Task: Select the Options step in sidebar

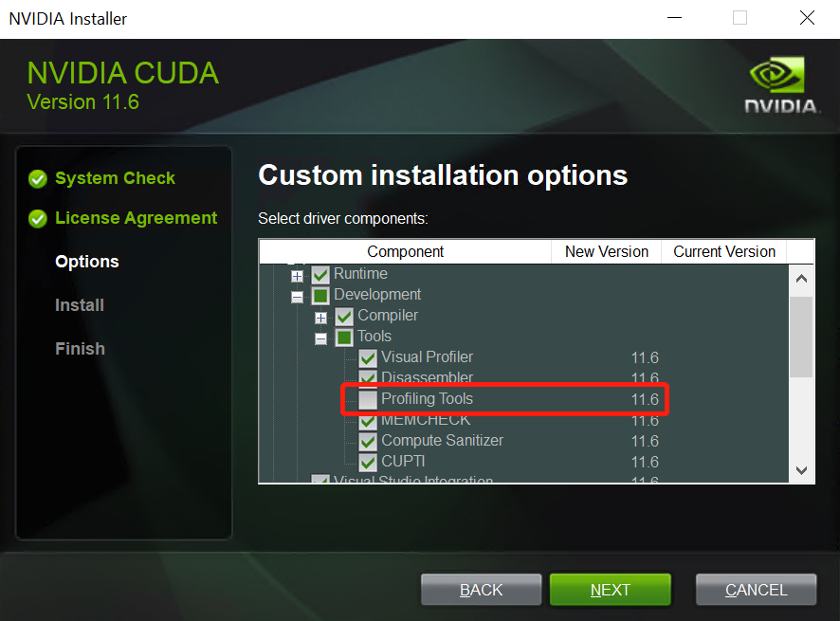Action: pos(87,262)
